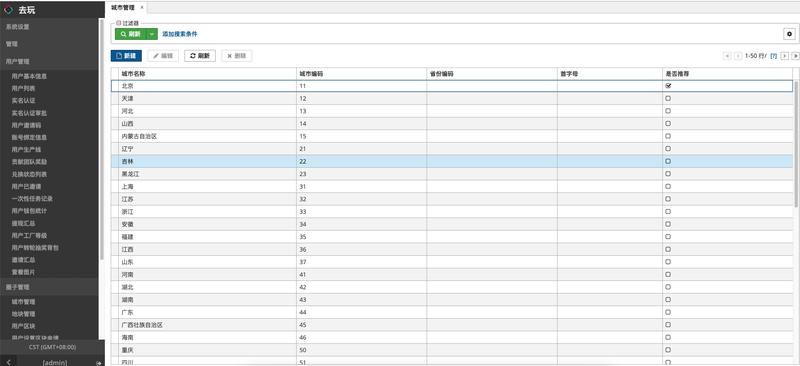The image size is (800, 366).
Task: Go to the previous page of rows
Action: [x=738, y=56]
